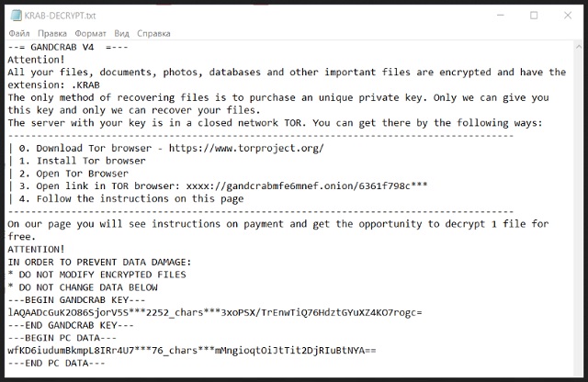The height and width of the screenshot is (382, 588).
Task: Open the Правка menu
Action: pos(52,34)
